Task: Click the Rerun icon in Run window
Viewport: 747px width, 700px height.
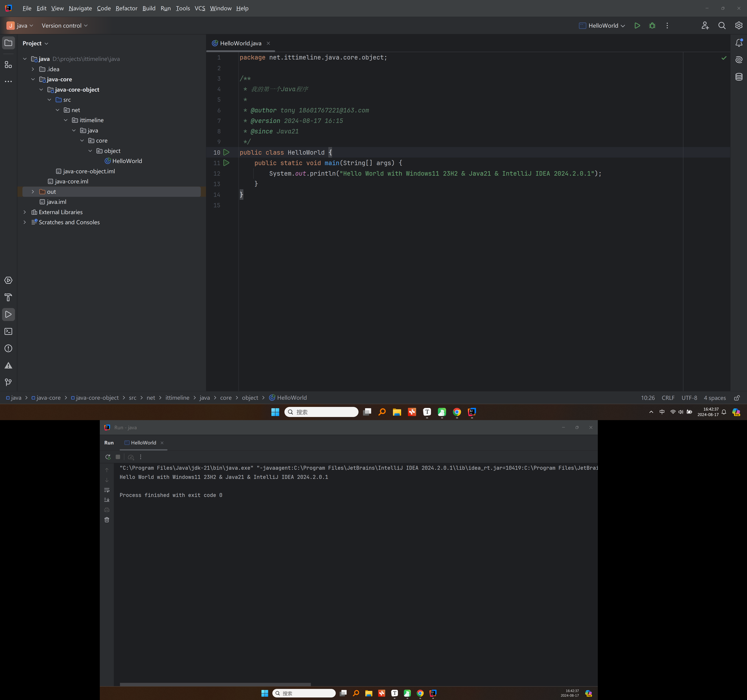Action: click(x=108, y=457)
